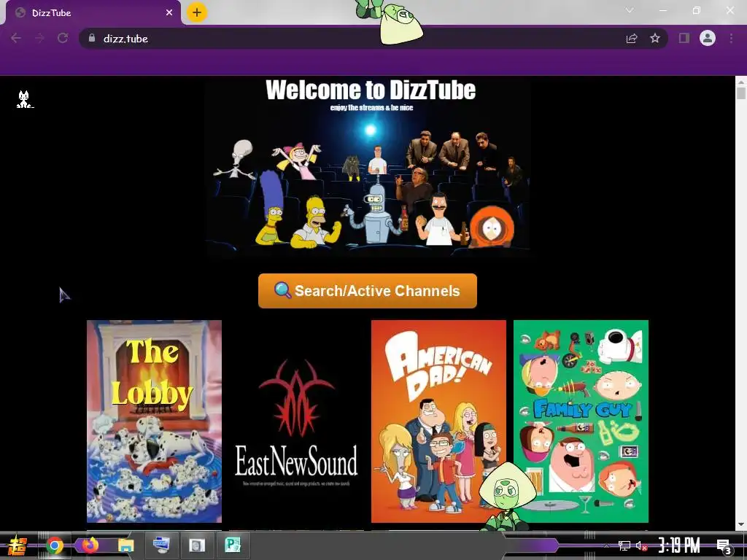Click the vertical scrollbar thumb

coord(741,93)
